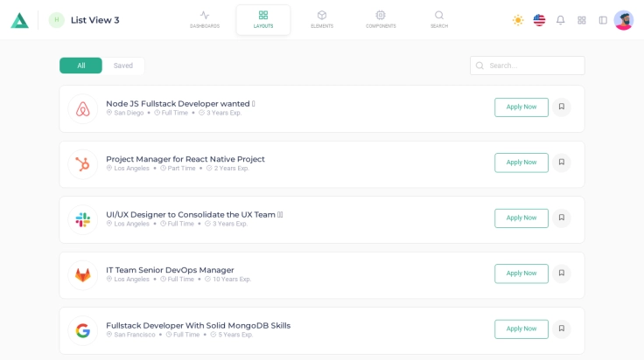Open the Fullstack Developer MongoDB job title
644x360 pixels.
(198, 325)
